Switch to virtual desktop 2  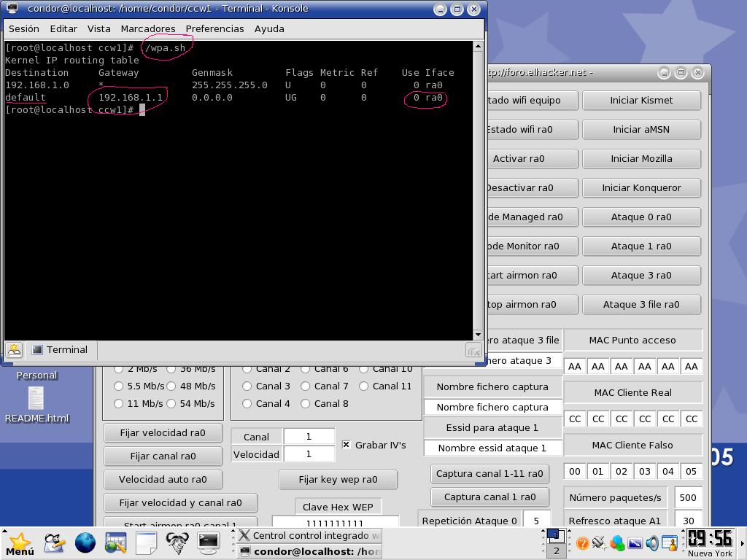pos(556,551)
